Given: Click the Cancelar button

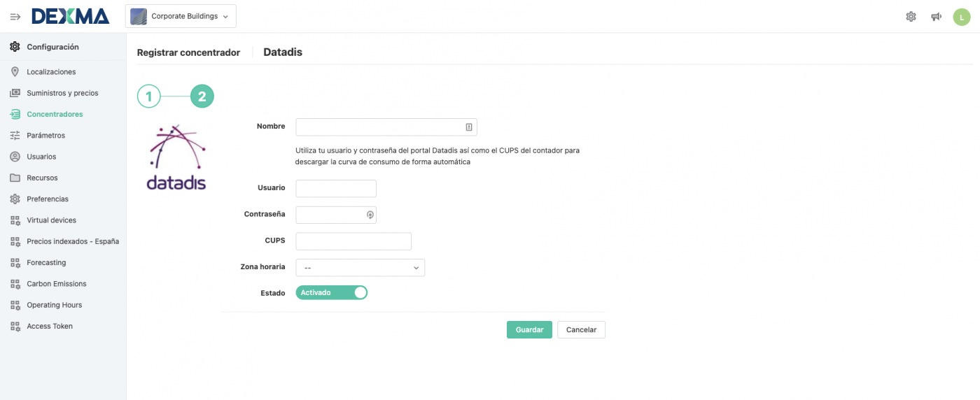Looking at the screenshot, I should [x=581, y=329].
